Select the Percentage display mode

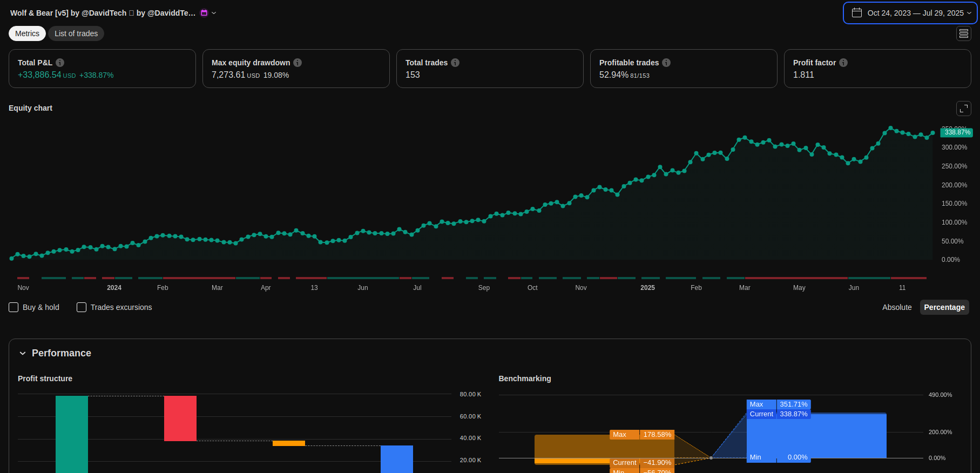[944, 307]
